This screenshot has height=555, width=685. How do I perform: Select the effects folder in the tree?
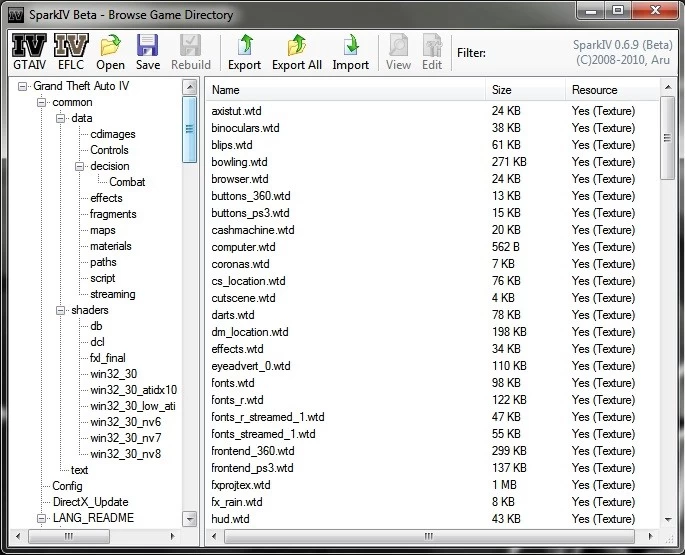tap(106, 198)
